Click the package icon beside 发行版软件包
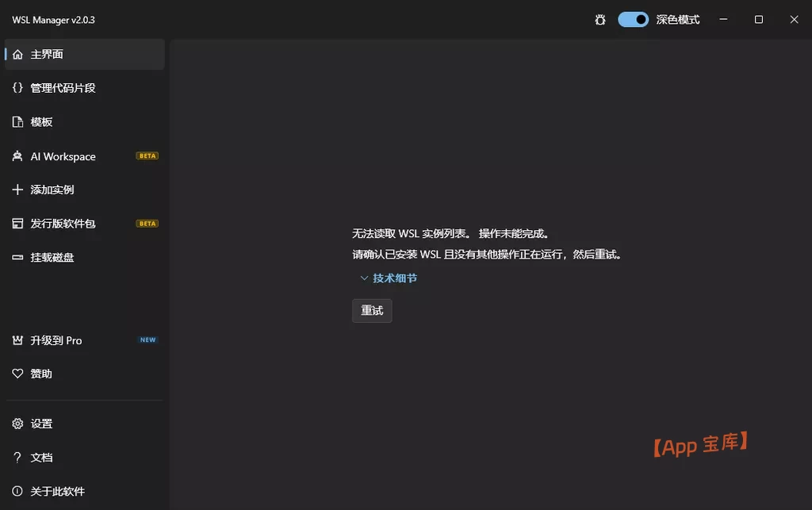 pyautogui.click(x=17, y=224)
